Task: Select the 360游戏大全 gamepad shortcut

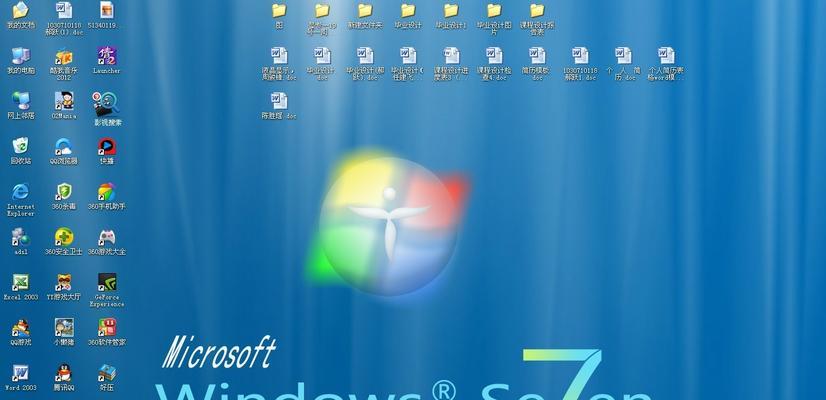Action: coord(107,241)
